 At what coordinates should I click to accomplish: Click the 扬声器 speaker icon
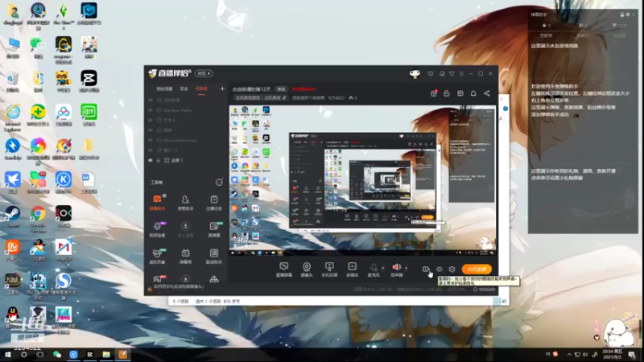pyautogui.click(x=396, y=268)
